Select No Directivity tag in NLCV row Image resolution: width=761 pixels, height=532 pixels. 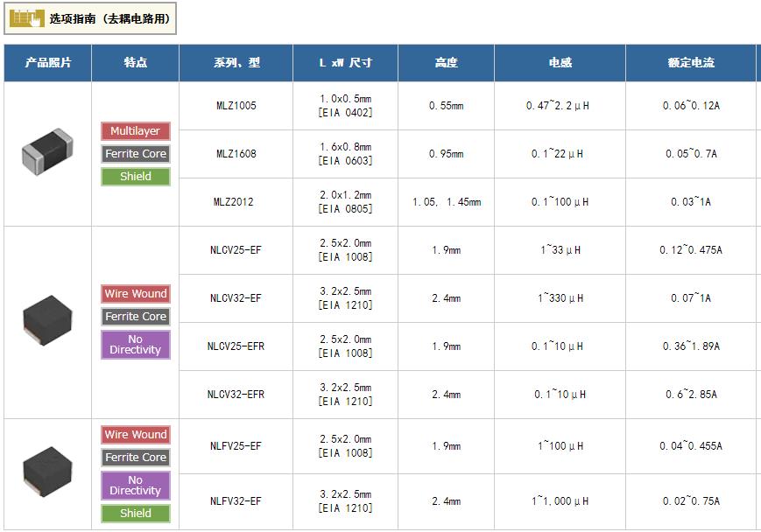point(136,345)
